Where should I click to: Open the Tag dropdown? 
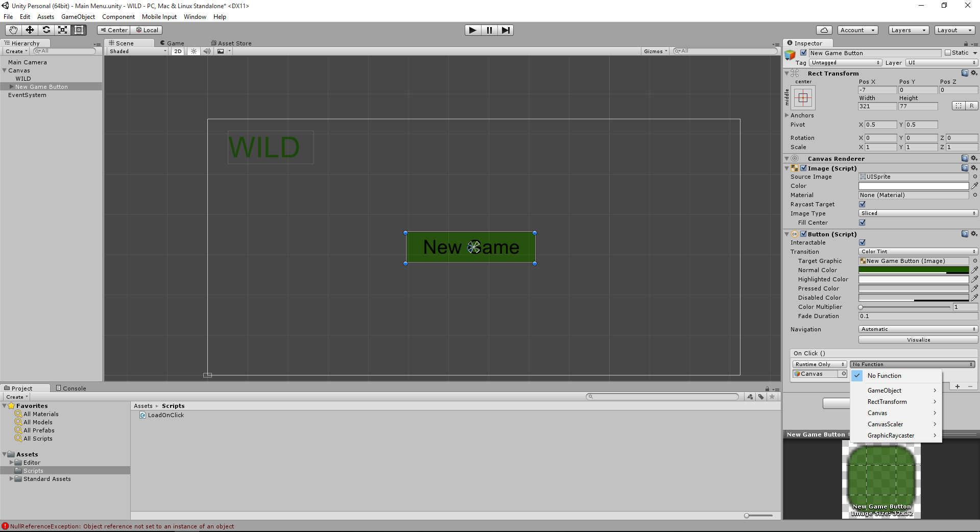[845, 63]
